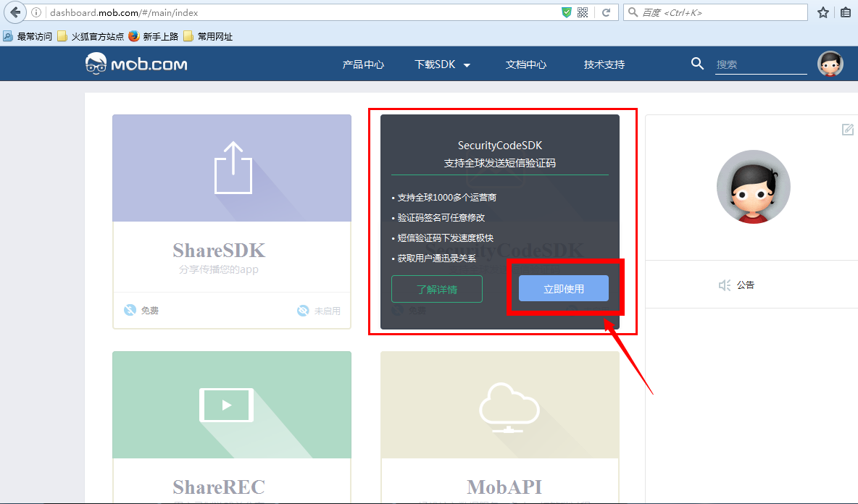The width and height of the screenshot is (858, 504).
Task: Bookmark this page with star icon
Action: [823, 12]
